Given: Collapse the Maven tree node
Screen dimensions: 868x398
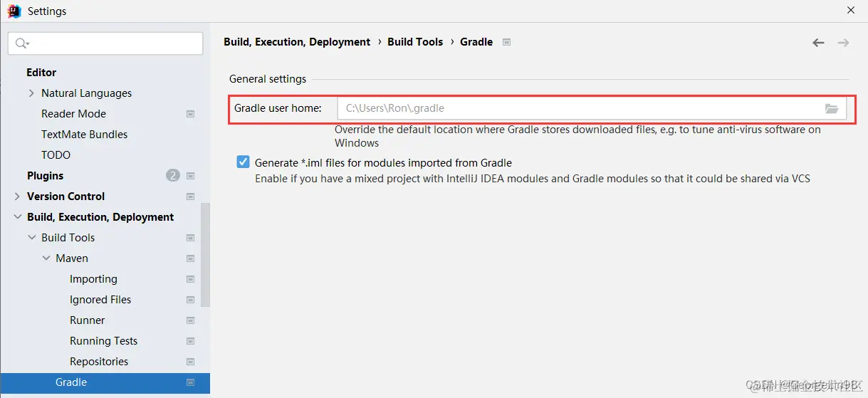Looking at the screenshot, I should click(x=46, y=258).
